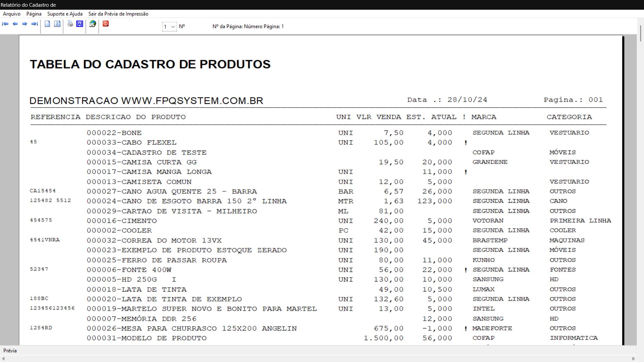This screenshot has width=644, height=362.
Task: Select 000027-CANO AGUA QUENTE 25 - BARRA
Action: 172,191
